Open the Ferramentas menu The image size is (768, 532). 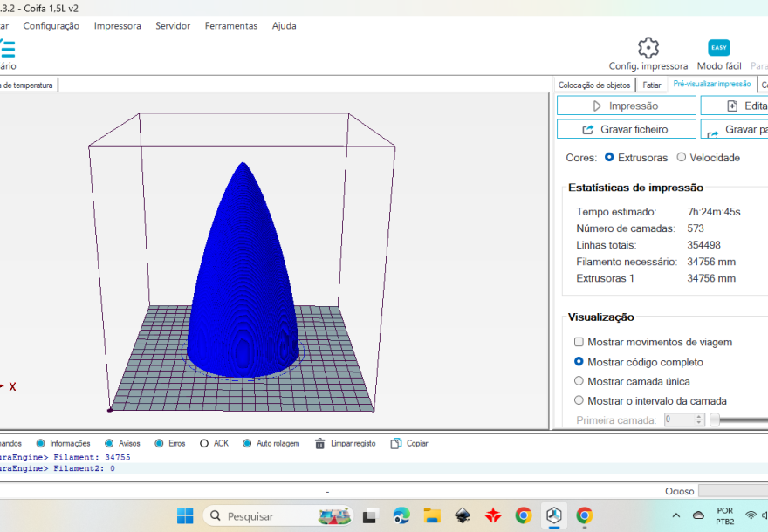(231, 26)
